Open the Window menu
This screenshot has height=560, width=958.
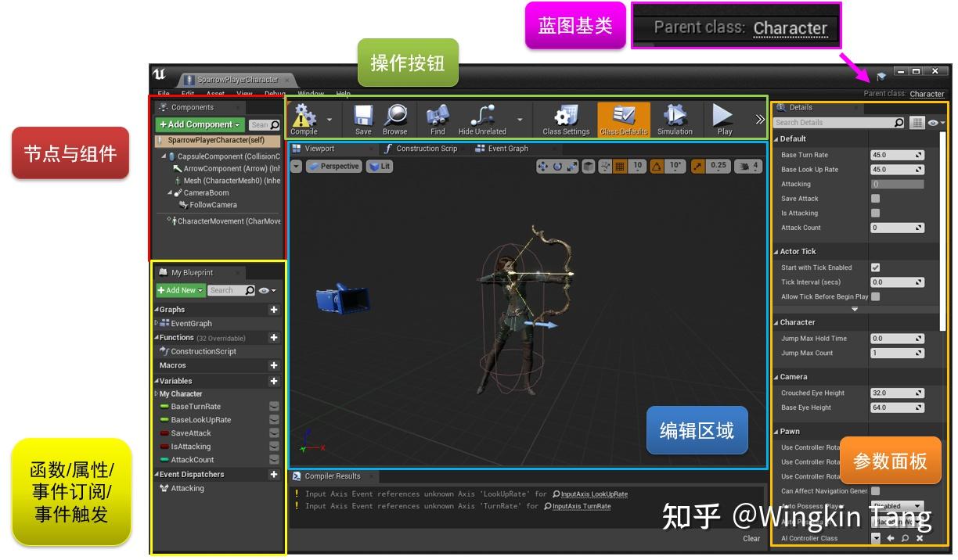tap(311, 94)
